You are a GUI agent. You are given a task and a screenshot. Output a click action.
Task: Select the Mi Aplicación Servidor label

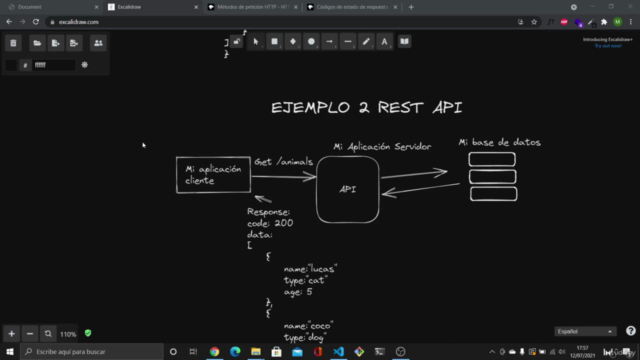382,147
